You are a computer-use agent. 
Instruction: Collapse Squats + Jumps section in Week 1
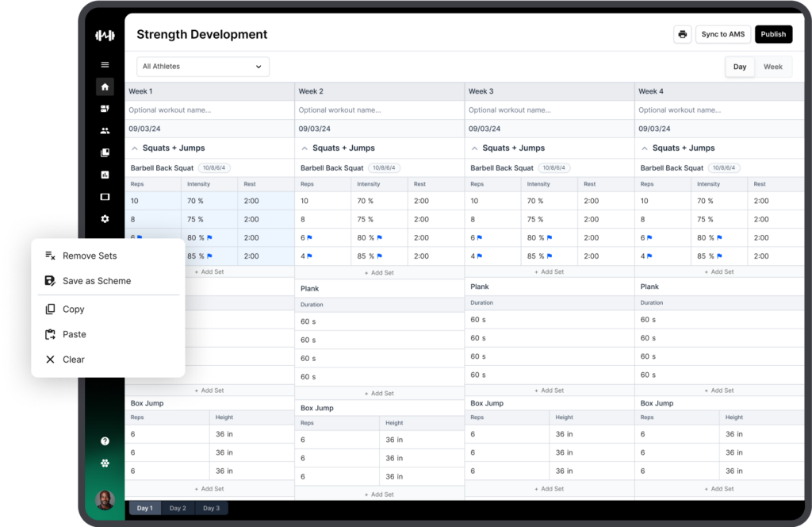tap(135, 148)
